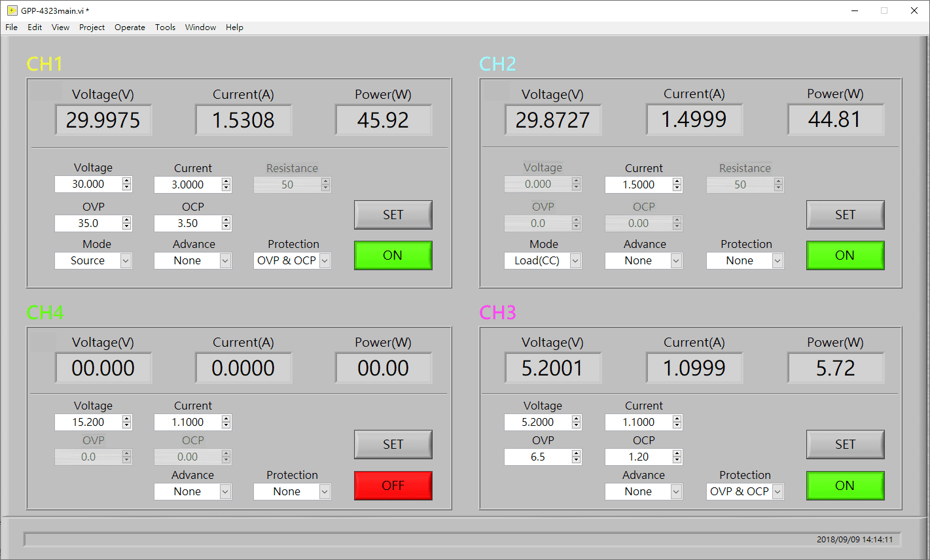Decrement CH2 current setting with down arrow
This screenshot has height=560, width=930.
pyautogui.click(x=677, y=188)
